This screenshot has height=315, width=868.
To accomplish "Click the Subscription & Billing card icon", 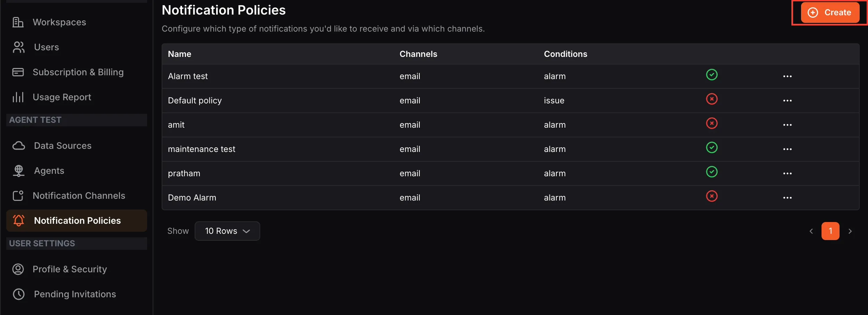I will 18,72.
